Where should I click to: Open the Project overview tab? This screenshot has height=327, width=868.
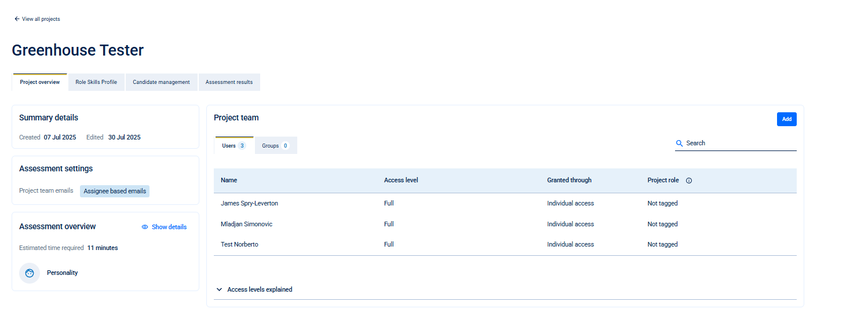click(40, 82)
